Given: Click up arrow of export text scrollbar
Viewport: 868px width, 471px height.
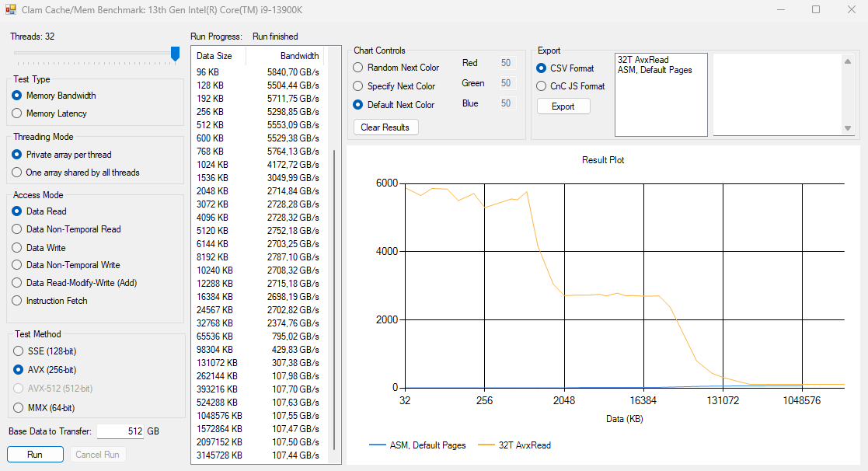Looking at the screenshot, I should point(848,61).
